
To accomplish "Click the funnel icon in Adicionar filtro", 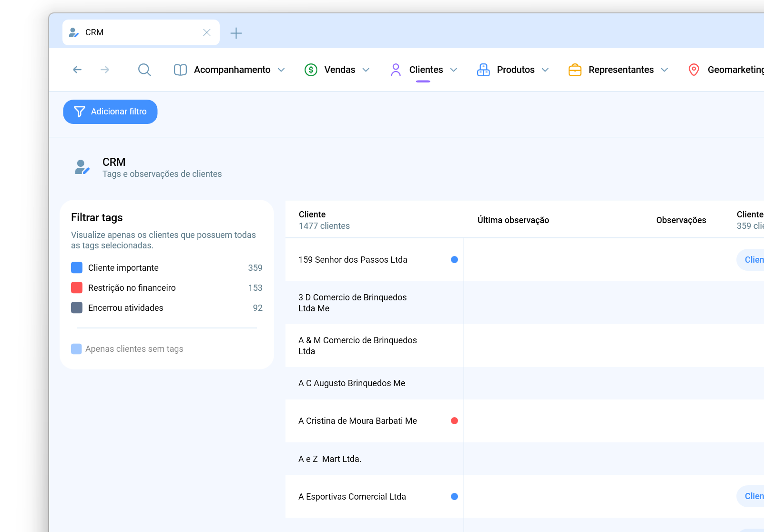I will [80, 112].
